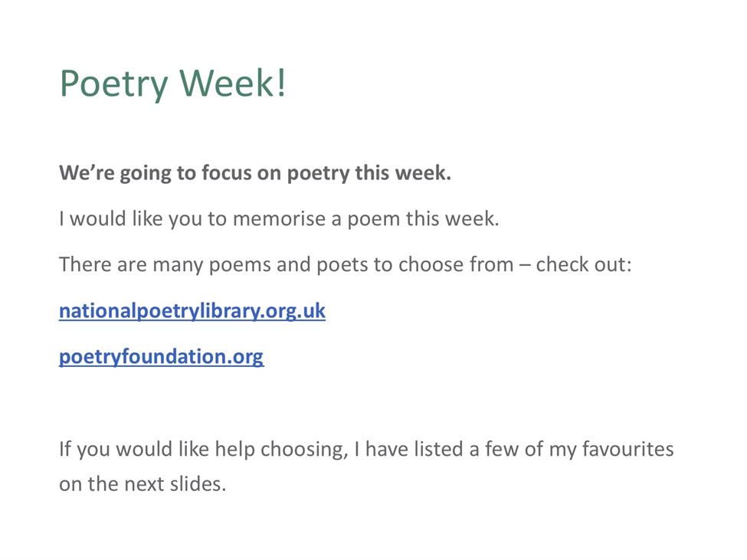Click the word 'Poetry' in the green heading
This screenshot has height=560, width=747.
pos(114,84)
